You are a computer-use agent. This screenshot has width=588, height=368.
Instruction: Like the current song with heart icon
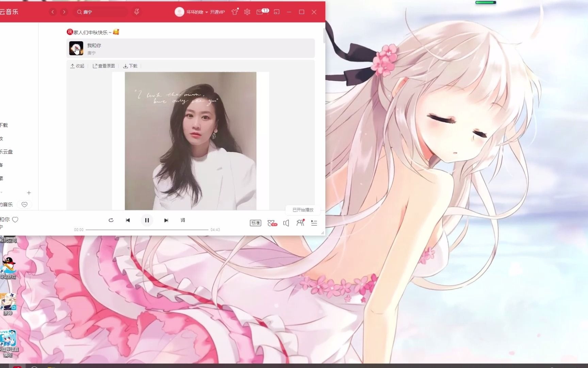tap(15, 220)
